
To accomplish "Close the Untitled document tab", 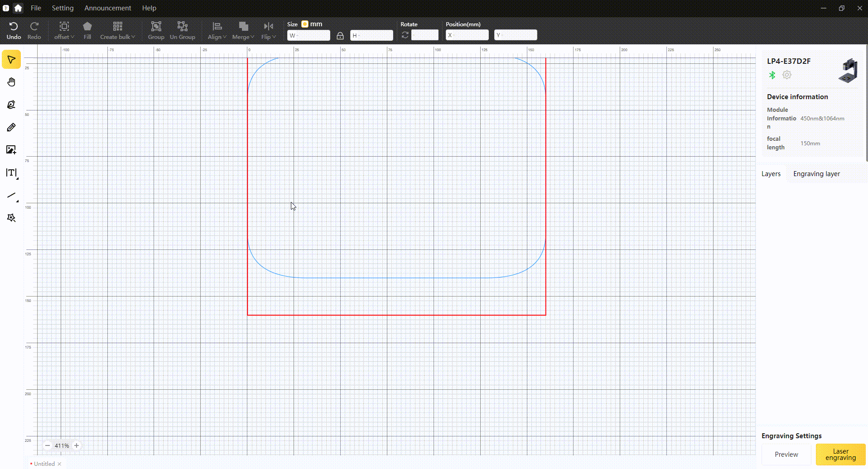I will [59, 464].
